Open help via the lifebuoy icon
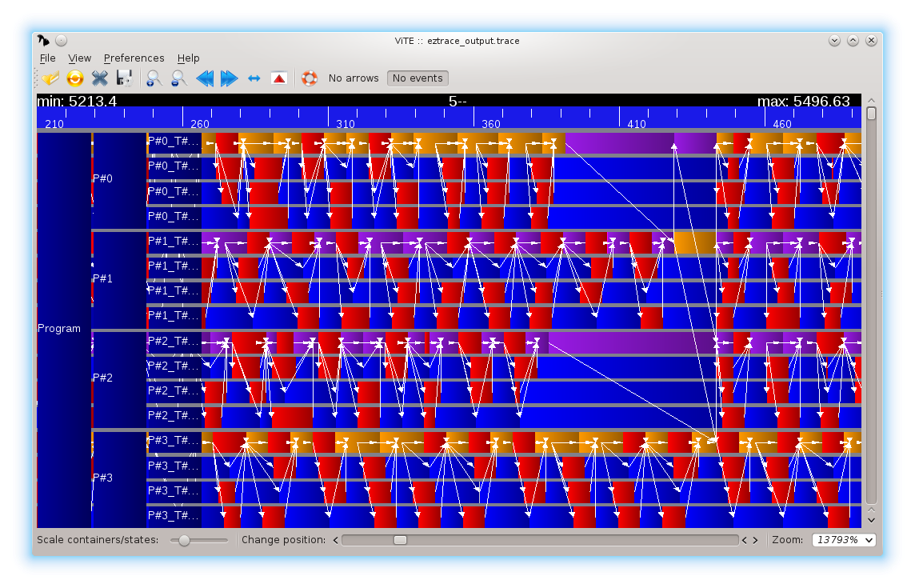This screenshot has width=915, height=588. [x=309, y=78]
